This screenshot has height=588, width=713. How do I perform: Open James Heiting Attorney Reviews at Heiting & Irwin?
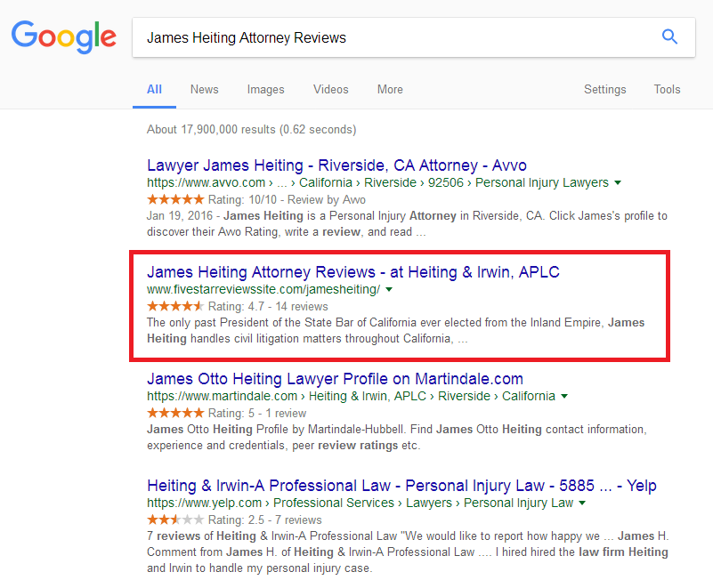click(x=352, y=272)
